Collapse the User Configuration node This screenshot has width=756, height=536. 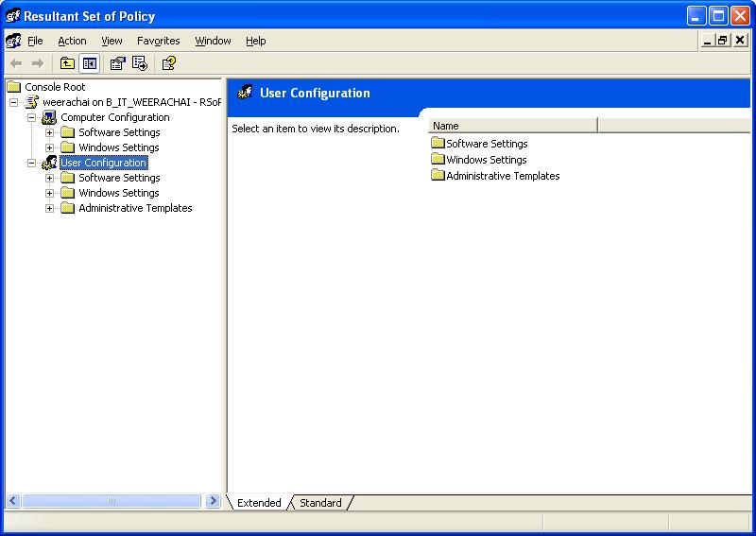coord(32,163)
